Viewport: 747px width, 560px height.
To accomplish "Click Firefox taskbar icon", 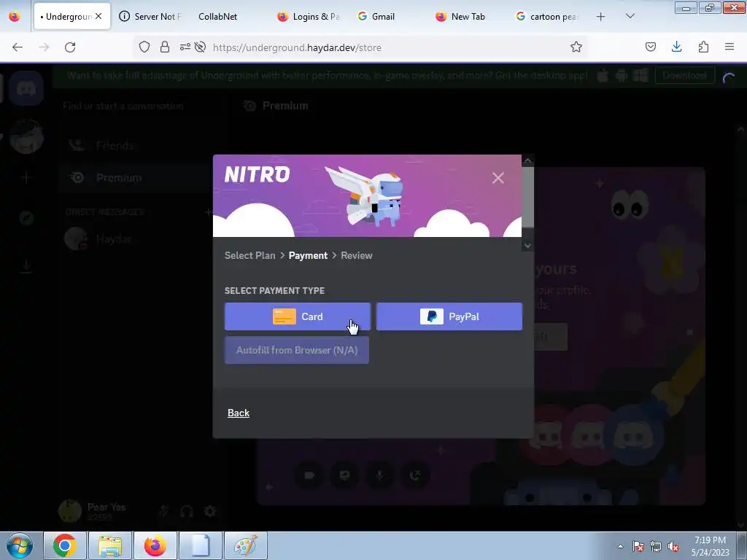I will click(x=155, y=545).
